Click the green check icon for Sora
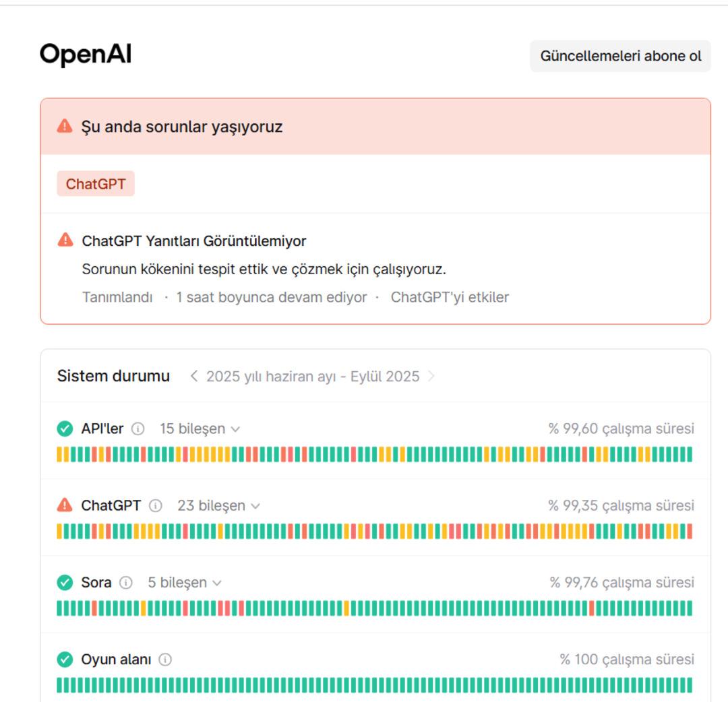 pyautogui.click(x=65, y=582)
